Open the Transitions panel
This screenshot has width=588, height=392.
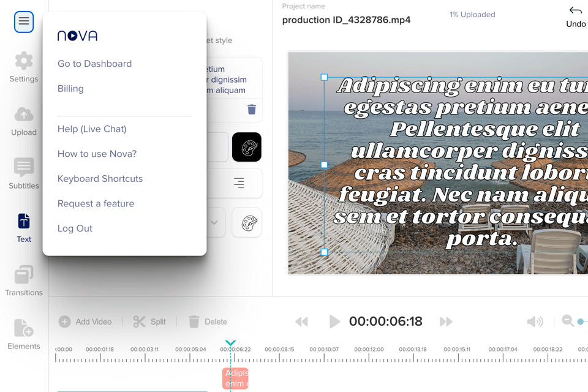click(x=24, y=281)
